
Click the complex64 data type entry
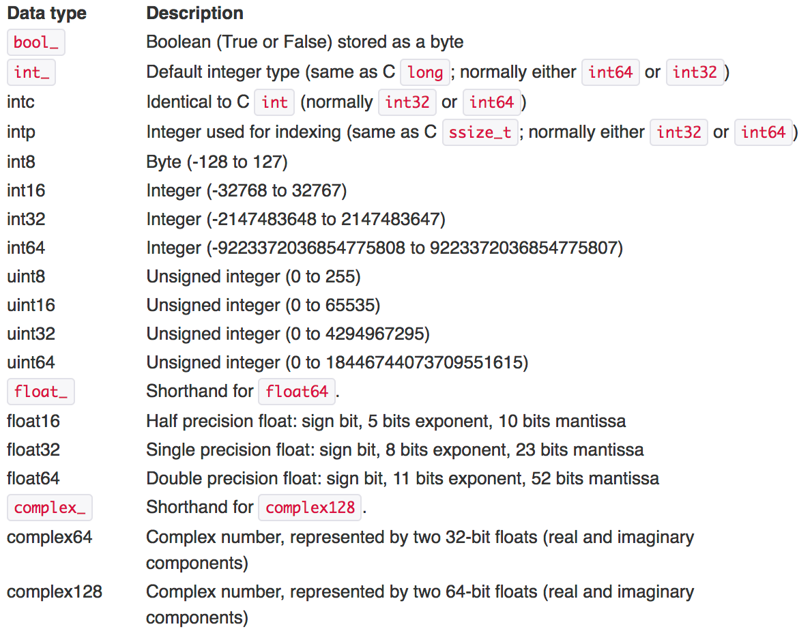[49, 537]
